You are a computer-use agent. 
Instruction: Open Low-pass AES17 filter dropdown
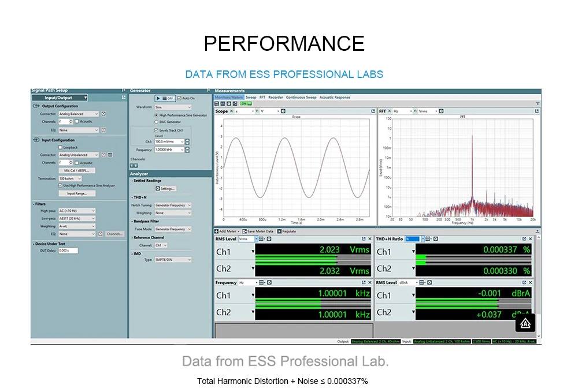click(77, 219)
